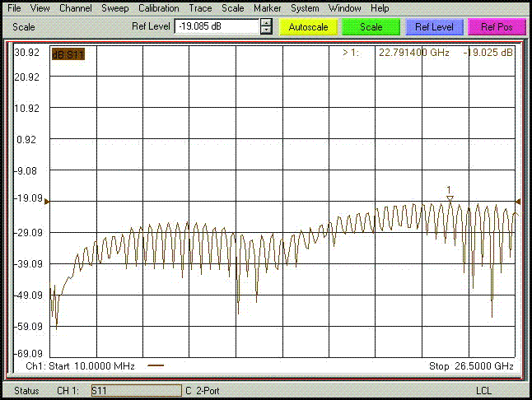
Task: Click the magenta Ref Pos button
Action: (497, 27)
